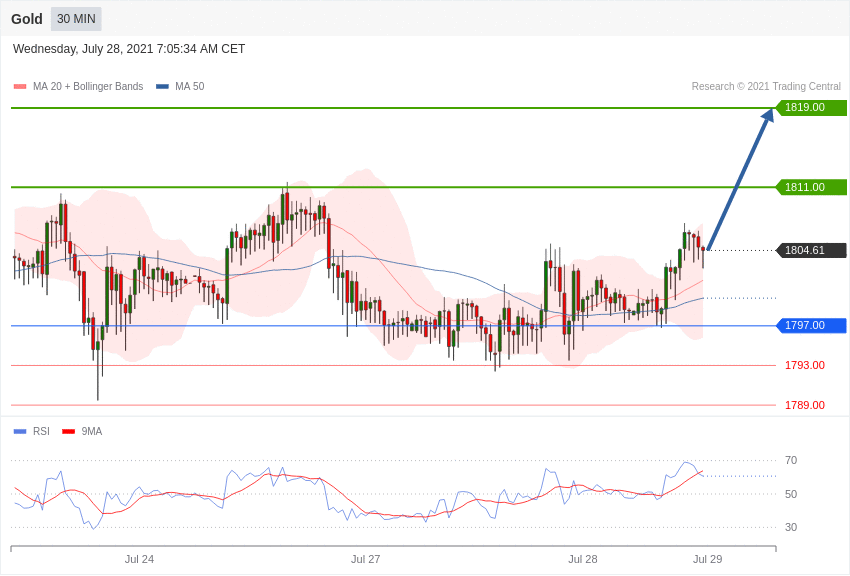
Task: Click the blue RSI legend swatch
Action: pyautogui.click(x=20, y=432)
